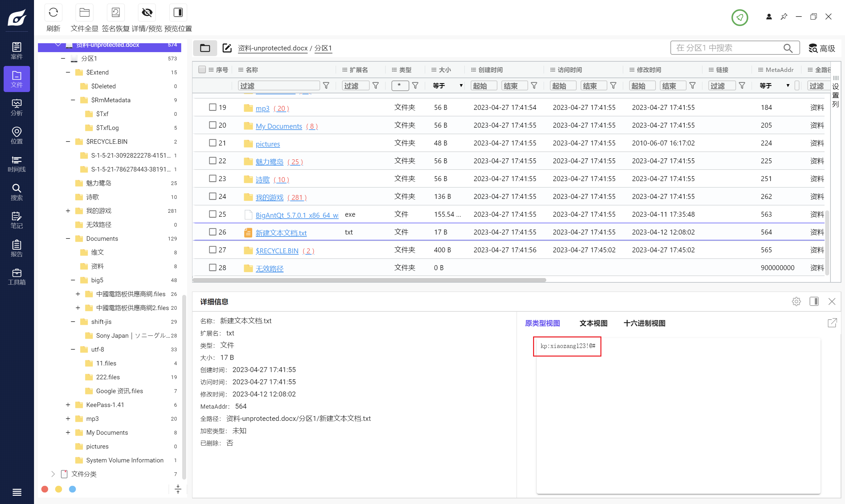Viewport: 845px width, 504px height.
Task: Open the 案件 case sidebar section
Action: pos(17,50)
